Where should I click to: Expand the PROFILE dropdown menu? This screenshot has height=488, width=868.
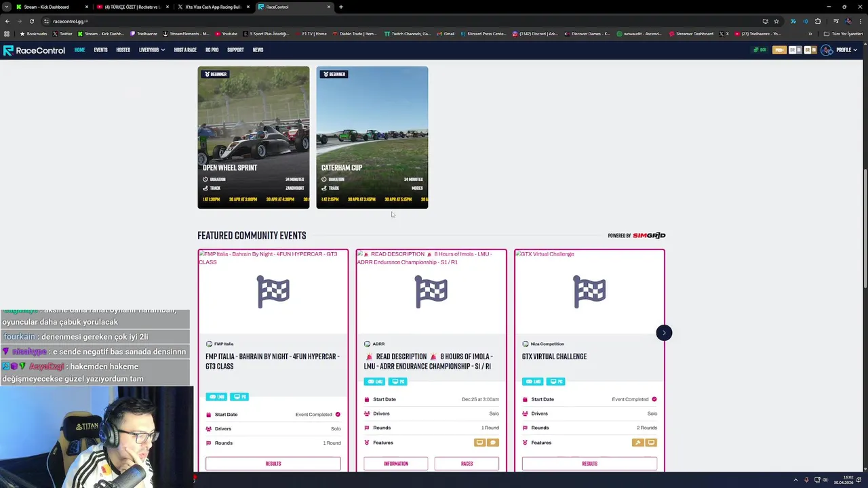pyautogui.click(x=846, y=50)
